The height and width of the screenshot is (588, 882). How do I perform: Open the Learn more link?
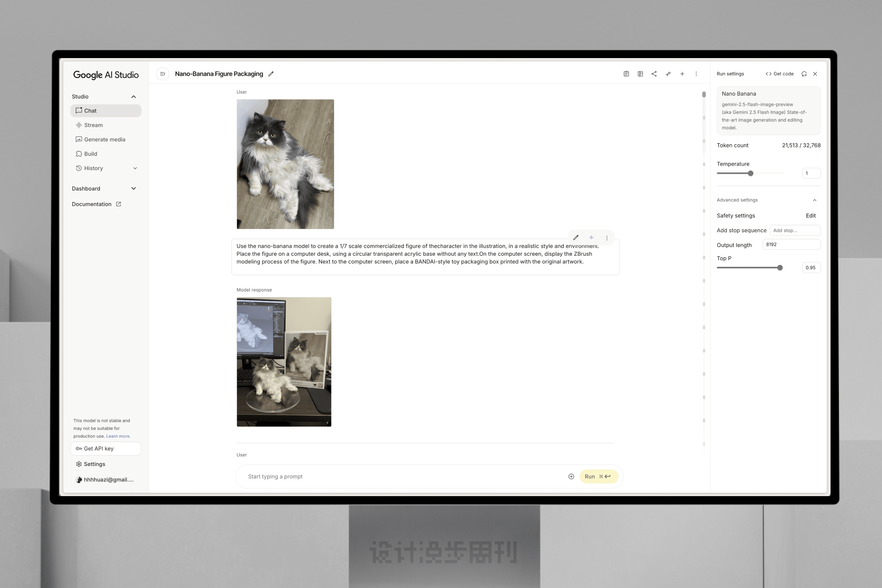(118, 436)
